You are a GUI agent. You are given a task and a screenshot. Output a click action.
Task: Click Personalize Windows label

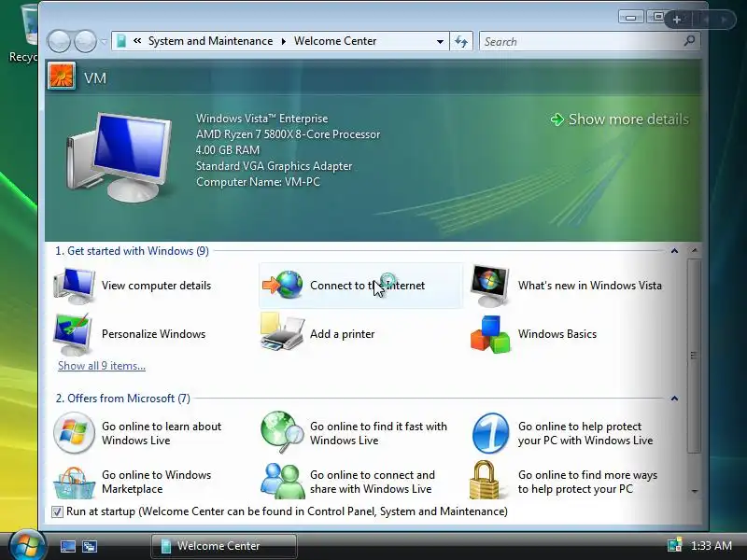coord(153,334)
